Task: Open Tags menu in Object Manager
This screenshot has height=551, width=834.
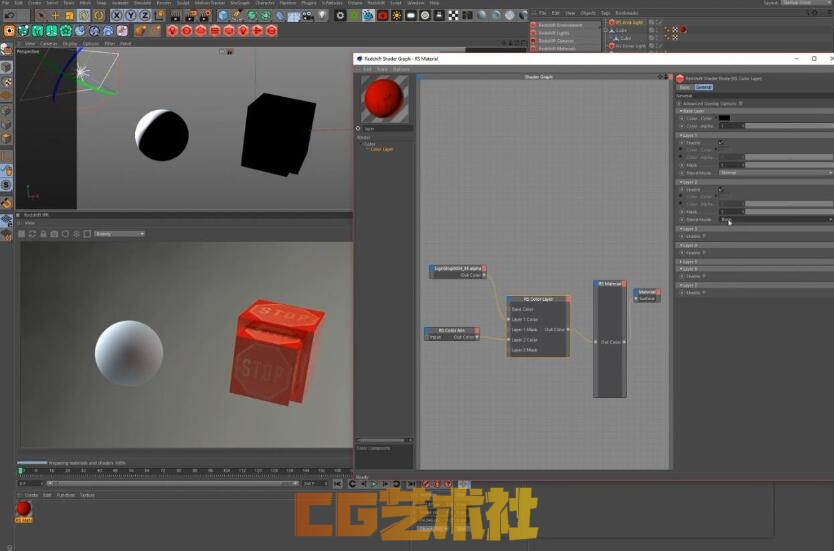Action: click(x=605, y=13)
